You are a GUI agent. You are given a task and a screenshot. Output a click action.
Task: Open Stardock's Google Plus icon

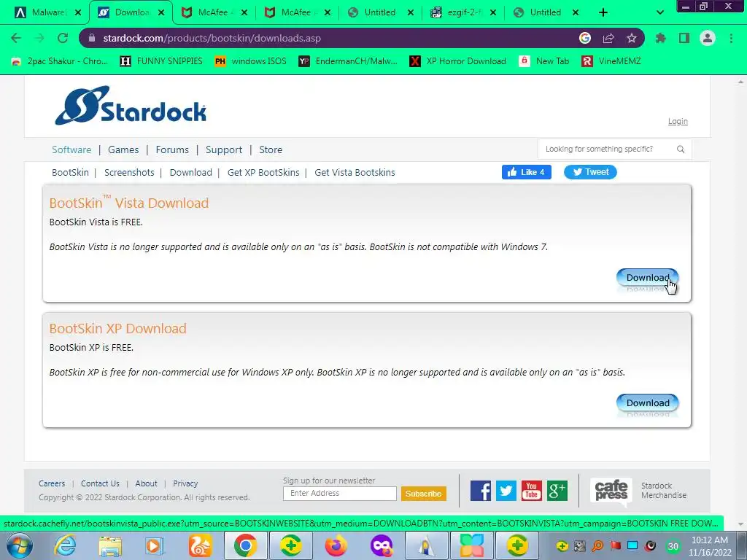[557, 491]
